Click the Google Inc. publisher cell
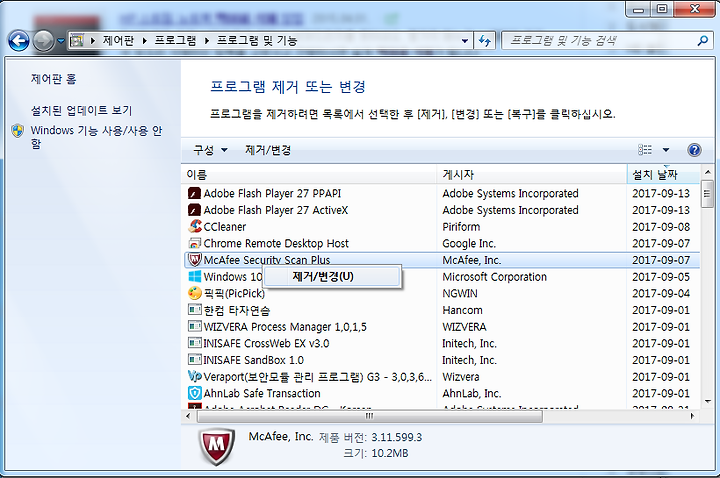 [469, 243]
